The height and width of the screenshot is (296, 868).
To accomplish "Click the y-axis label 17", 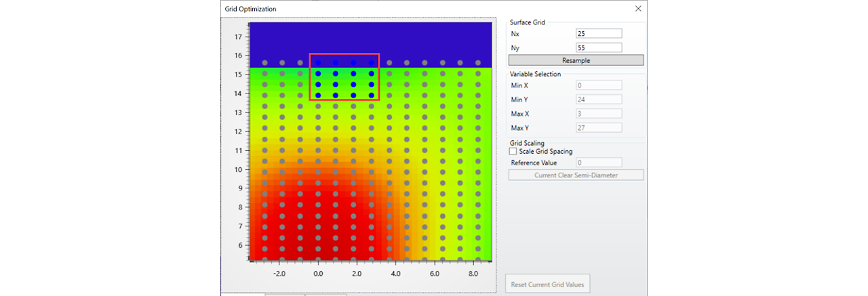I will click(x=238, y=37).
